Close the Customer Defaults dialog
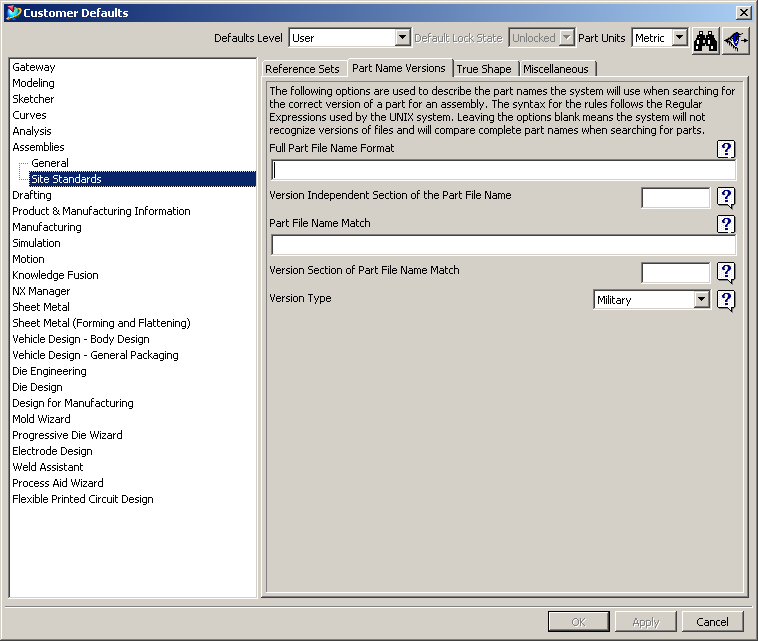Viewport: 758px width, 641px height. pos(743,13)
